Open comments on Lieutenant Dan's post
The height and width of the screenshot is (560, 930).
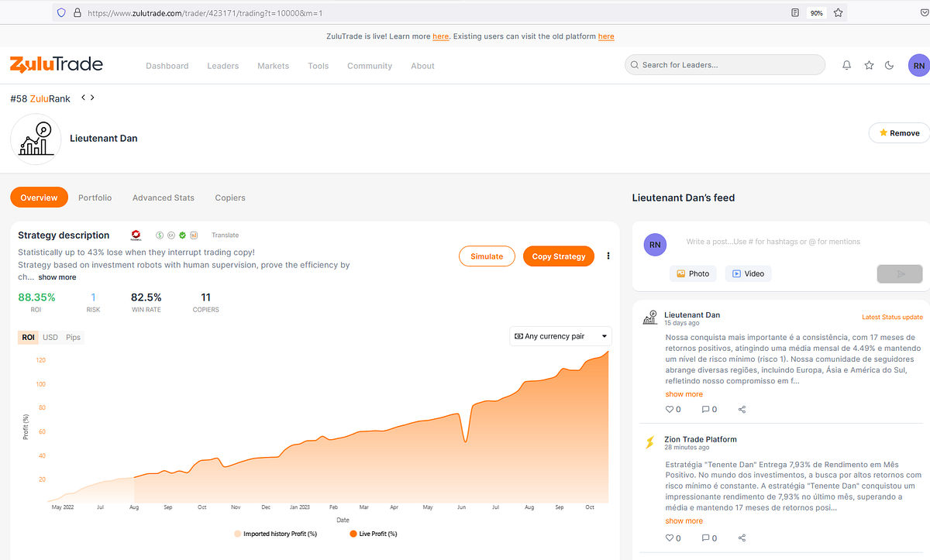tap(705, 409)
